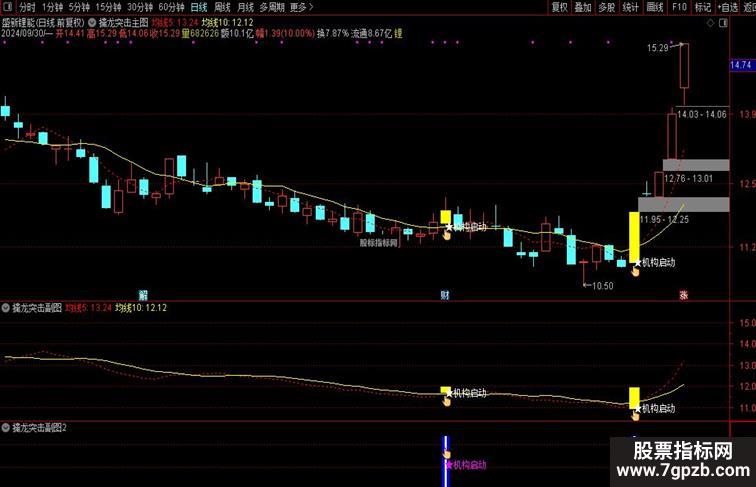Click the hand pointer icon under right 机构启动 in main chart

coord(635,272)
